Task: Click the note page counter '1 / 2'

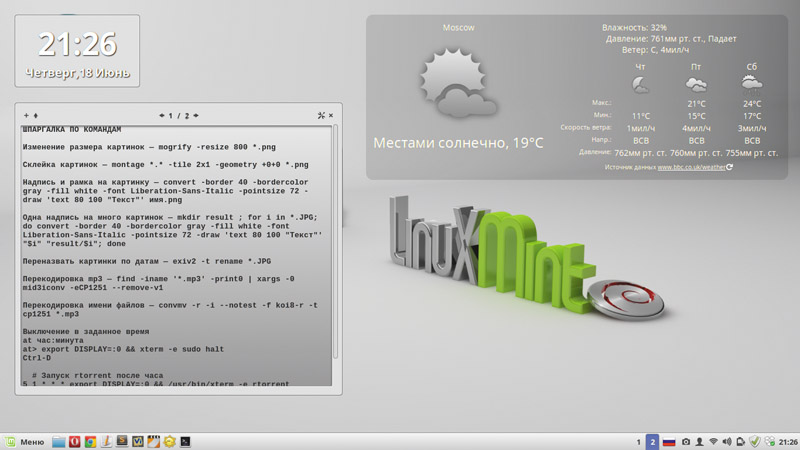Action: point(179,116)
